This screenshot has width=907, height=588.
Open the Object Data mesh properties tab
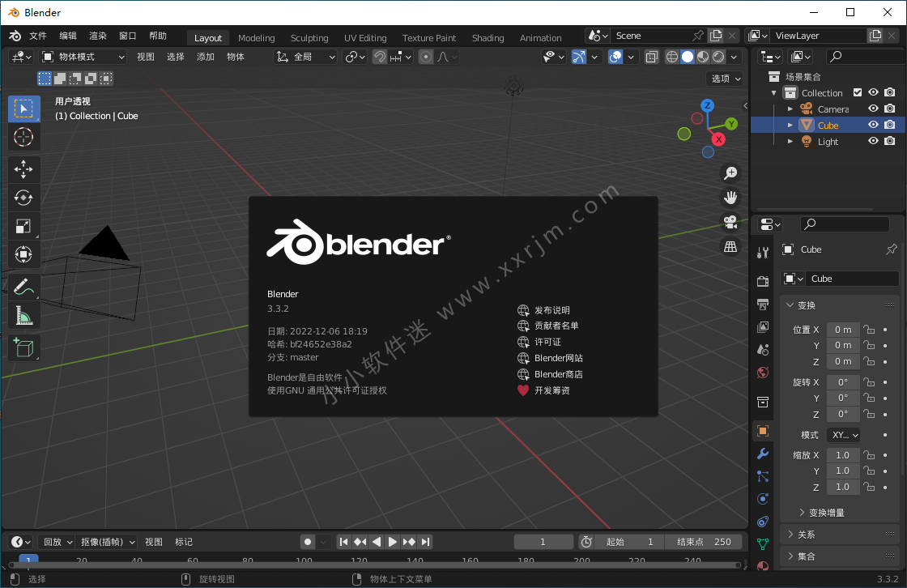point(763,544)
